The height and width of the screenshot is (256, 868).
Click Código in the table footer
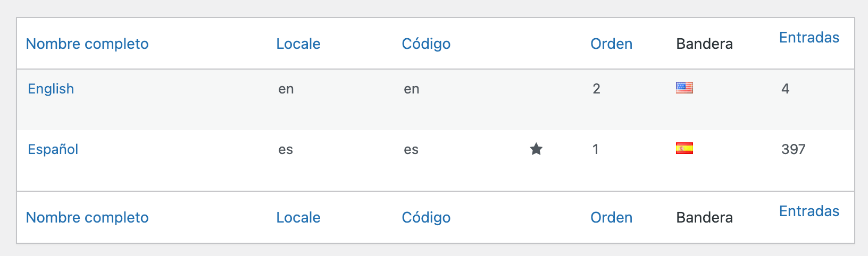426,217
